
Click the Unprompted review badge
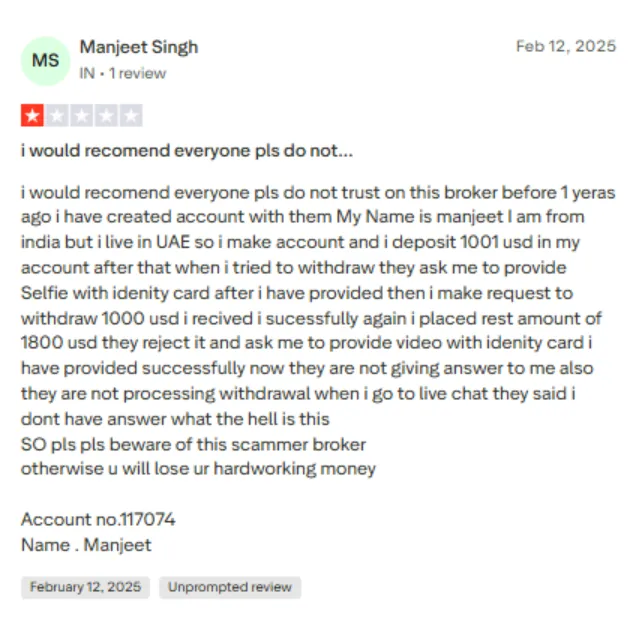coord(230,587)
